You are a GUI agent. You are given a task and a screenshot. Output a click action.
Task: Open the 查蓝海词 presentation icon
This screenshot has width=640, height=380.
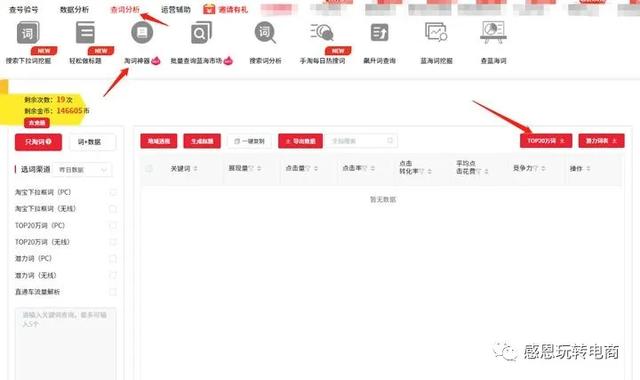493,33
